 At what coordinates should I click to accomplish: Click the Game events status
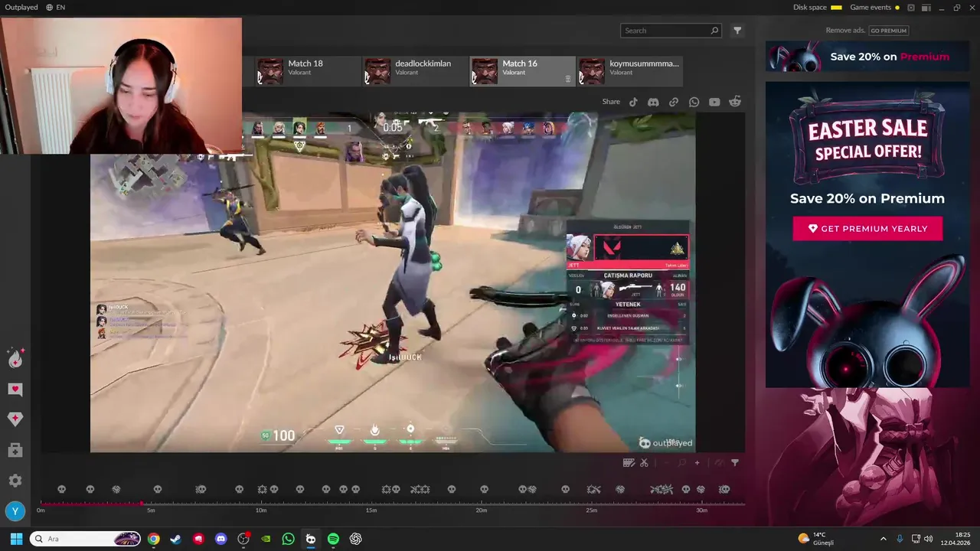point(874,7)
